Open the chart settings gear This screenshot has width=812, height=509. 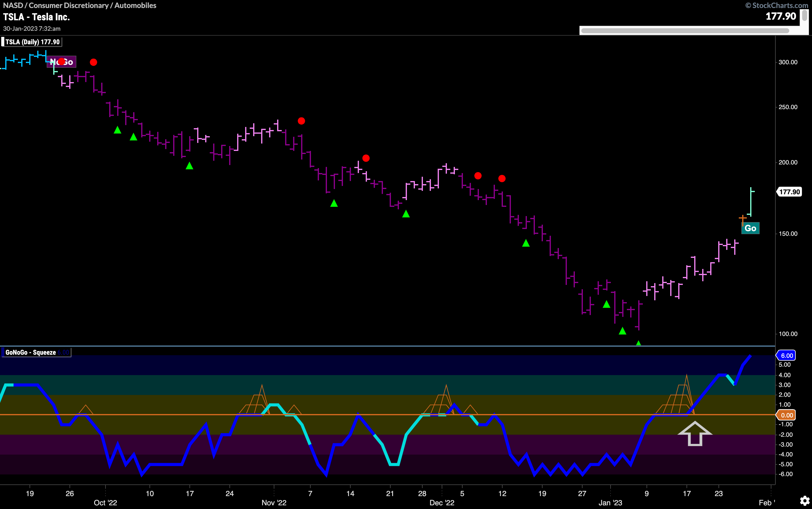click(x=805, y=501)
